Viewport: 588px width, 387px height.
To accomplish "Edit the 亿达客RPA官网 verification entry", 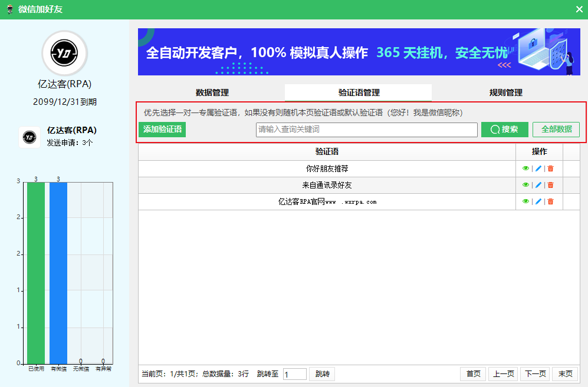I will click(x=538, y=201).
